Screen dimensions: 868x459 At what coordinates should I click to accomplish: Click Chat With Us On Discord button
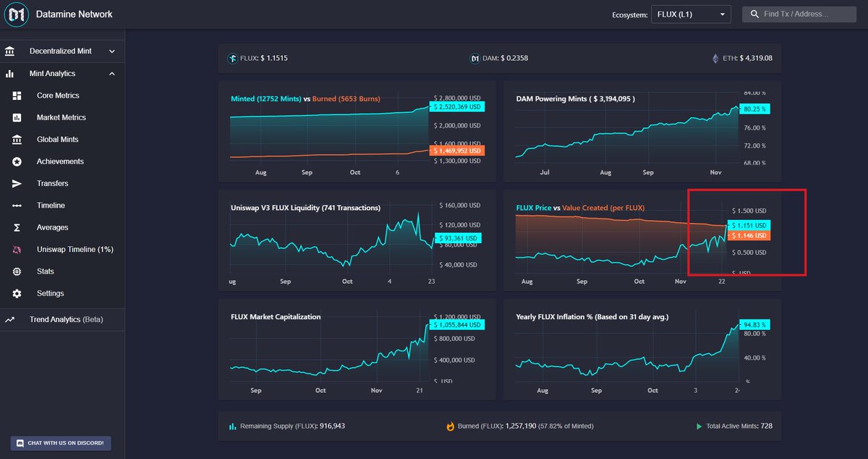pos(61,443)
